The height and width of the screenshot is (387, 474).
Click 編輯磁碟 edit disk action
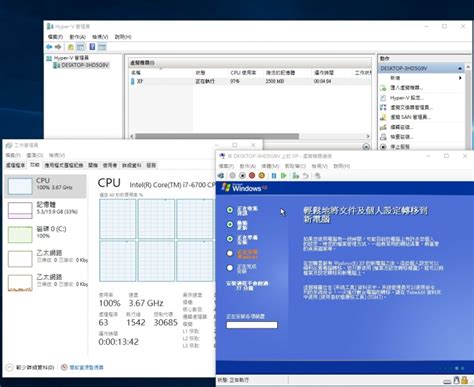[402, 127]
